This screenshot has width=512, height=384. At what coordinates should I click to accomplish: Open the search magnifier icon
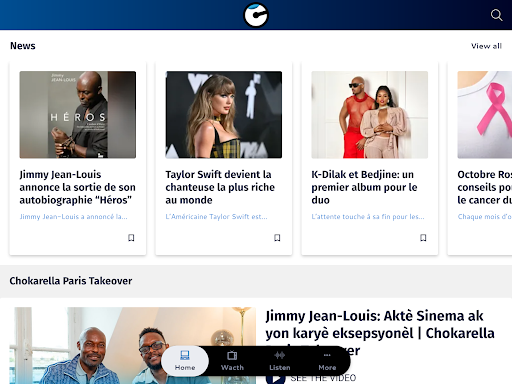coord(496,15)
